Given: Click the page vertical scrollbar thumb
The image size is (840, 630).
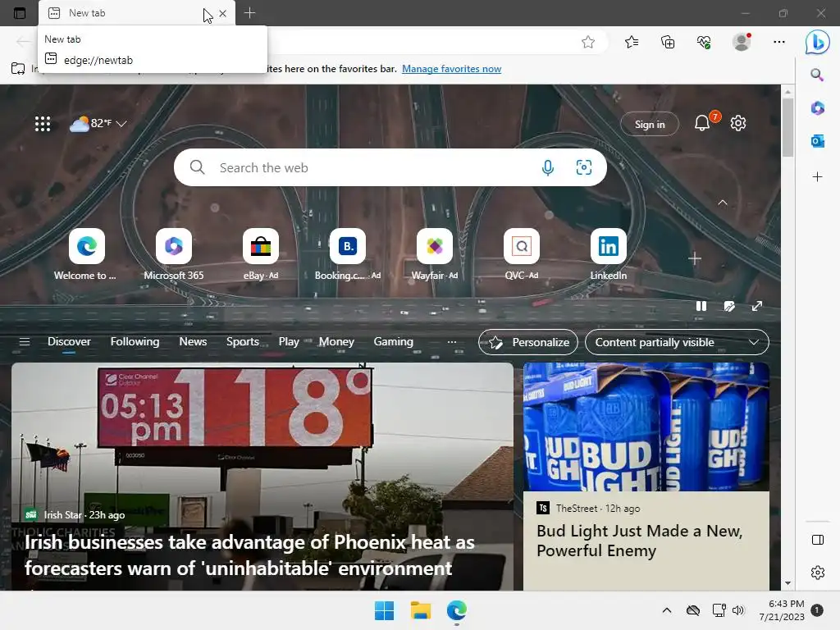Looking at the screenshot, I should click(787, 127).
